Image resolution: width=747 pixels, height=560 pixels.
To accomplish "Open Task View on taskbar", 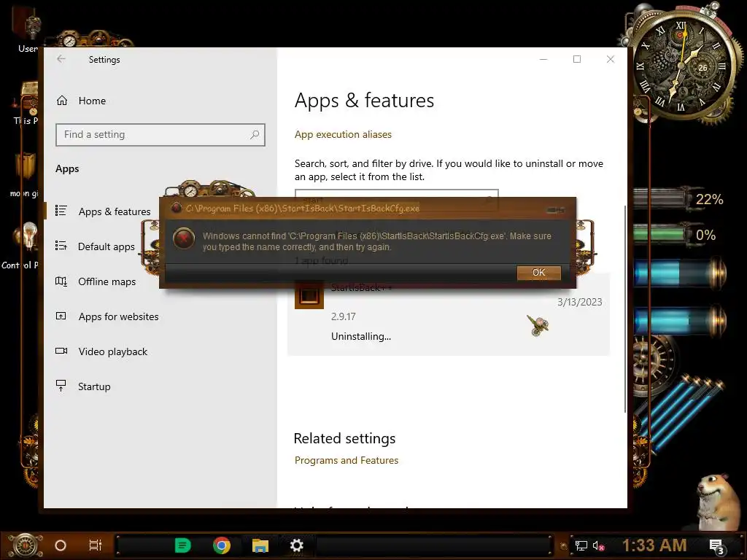I will [96, 545].
